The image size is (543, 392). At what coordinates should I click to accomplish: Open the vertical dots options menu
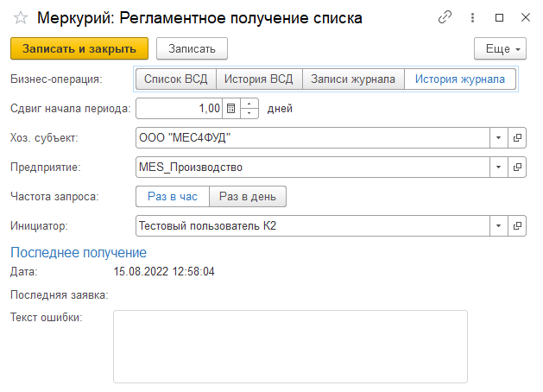pyautogui.click(x=471, y=18)
